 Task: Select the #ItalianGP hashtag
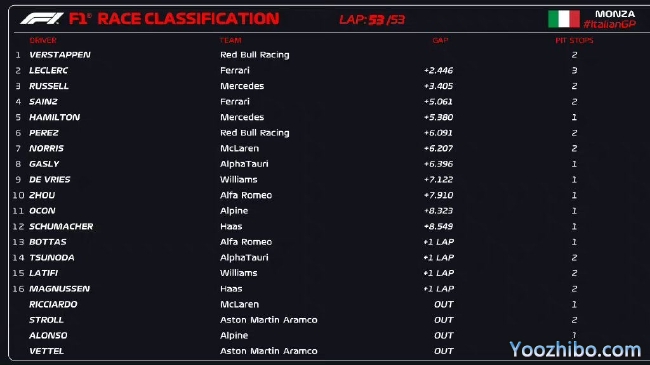pyautogui.click(x=609, y=24)
